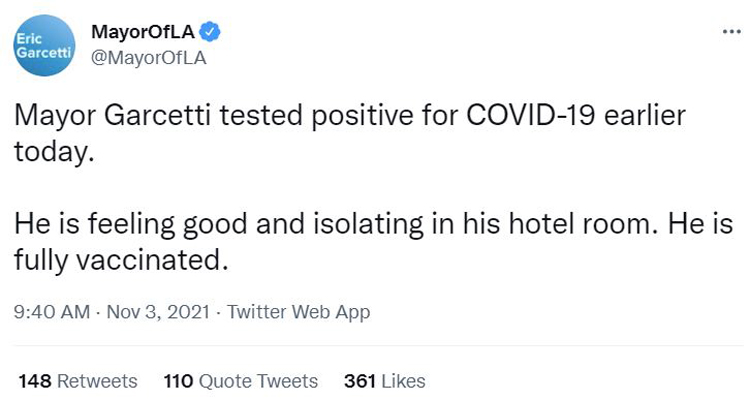750x399 pixels.
Task: Click the word 'today.' in the tweet
Action: [x=54, y=153]
